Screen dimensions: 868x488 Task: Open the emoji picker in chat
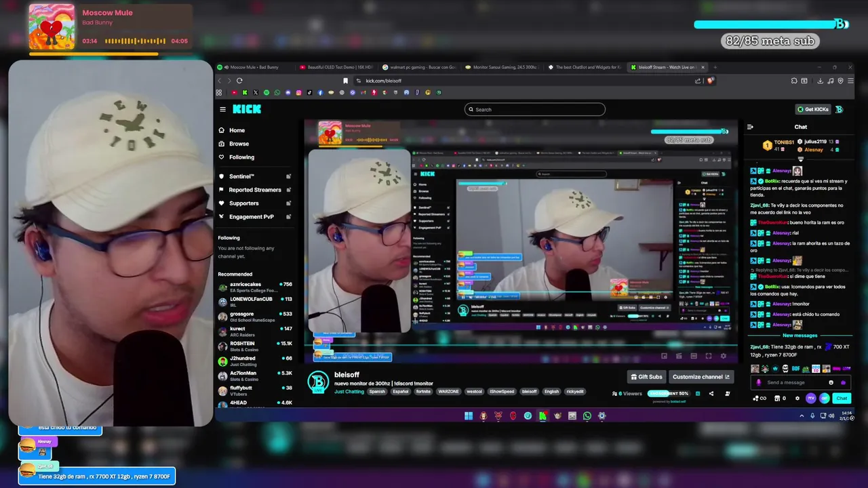click(831, 382)
